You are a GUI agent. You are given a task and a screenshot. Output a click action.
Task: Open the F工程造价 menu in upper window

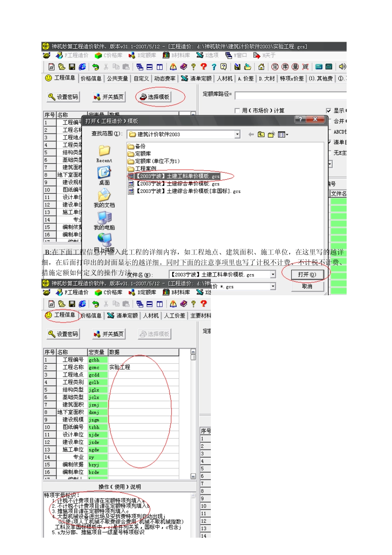[x=72, y=55]
